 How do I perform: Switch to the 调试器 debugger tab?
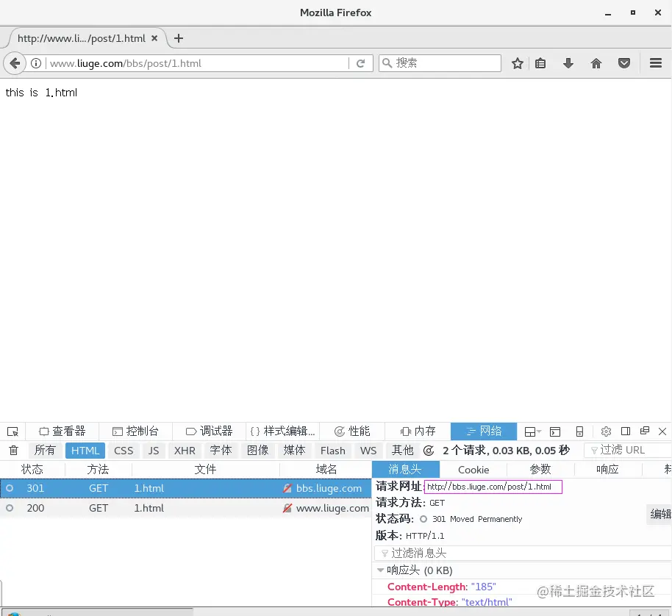coord(209,431)
